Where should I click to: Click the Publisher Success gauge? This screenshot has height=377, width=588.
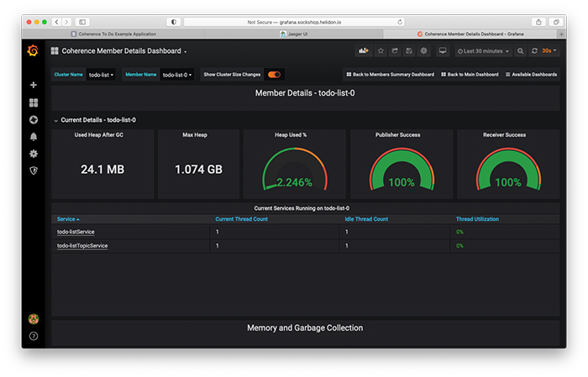(402, 169)
